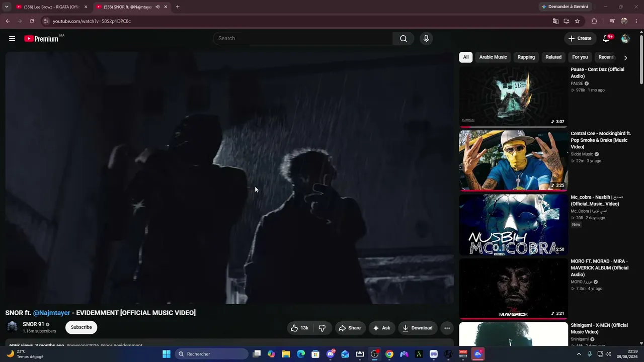The height and width of the screenshot is (362, 644).
Task: Click the video player to pause
Action: 229,177
